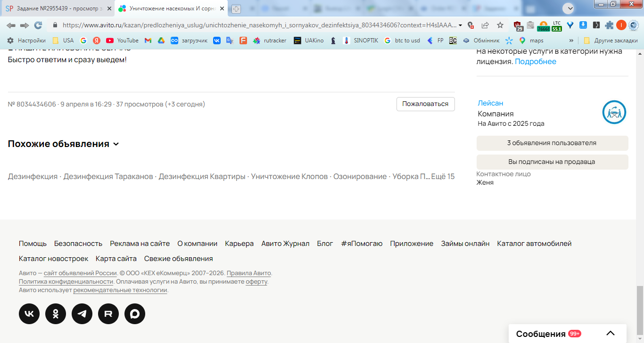Screen dimensions: 644x343
Task: Open the Odnoklassniki footer icon
Action: tap(56, 314)
